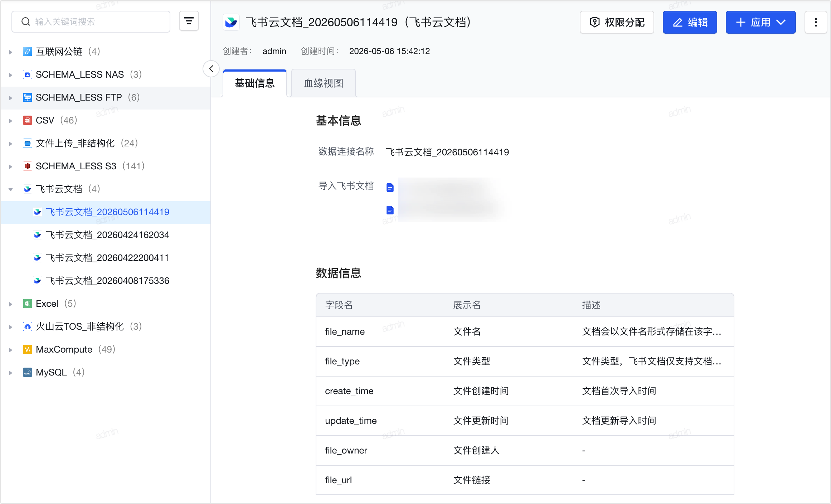
Task: Click the 展示名 column header
Action: pyautogui.click(x=467, y=305)
